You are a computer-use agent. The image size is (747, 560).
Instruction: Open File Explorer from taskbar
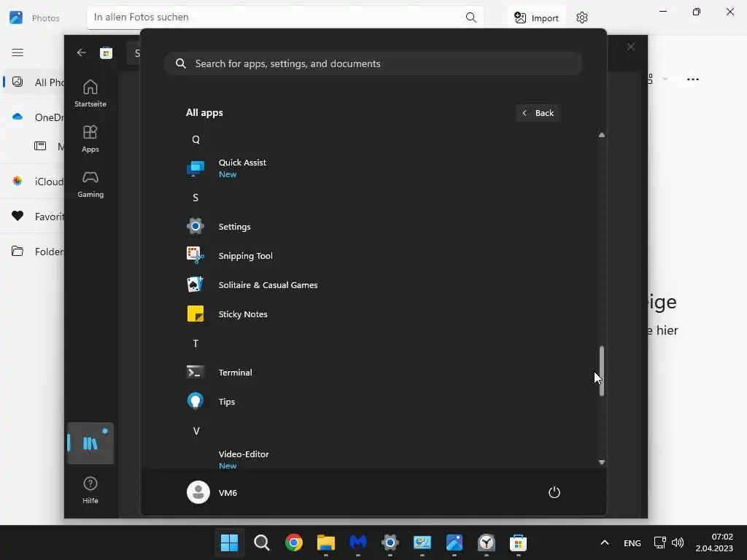point(326,542)
